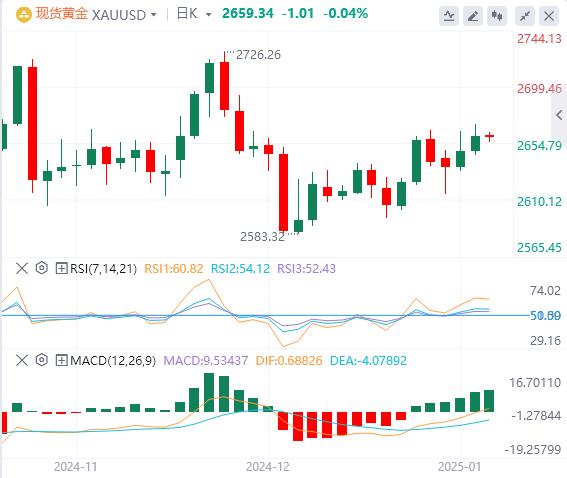Click the 现货黄金 XAUUSD symbol name
Viewport: 567px width, 478px height.
coord(90,14)
